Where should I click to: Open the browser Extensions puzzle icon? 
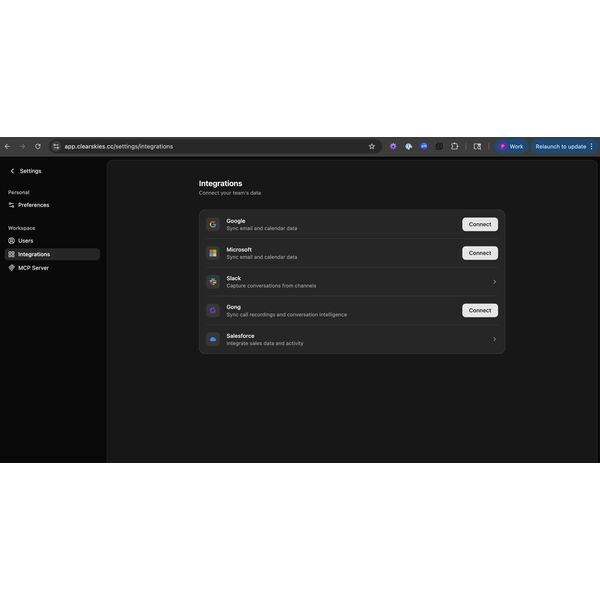454,146
